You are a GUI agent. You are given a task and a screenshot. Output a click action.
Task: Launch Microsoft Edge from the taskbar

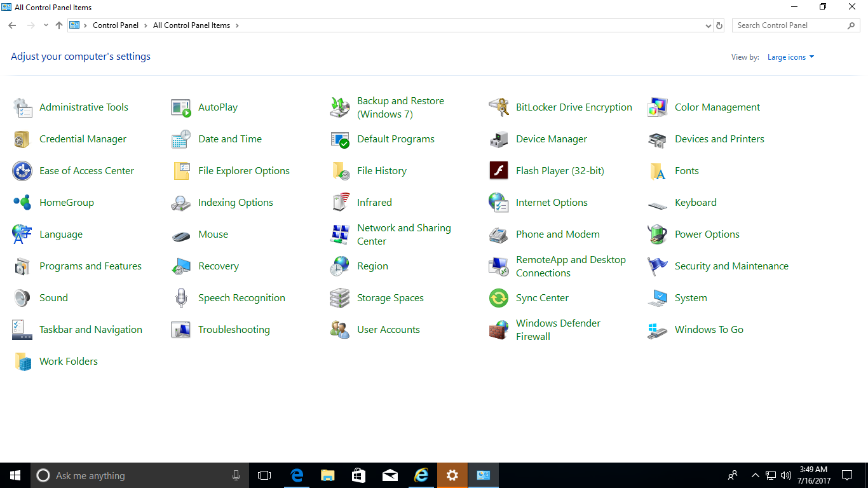[x=296, y=475]
